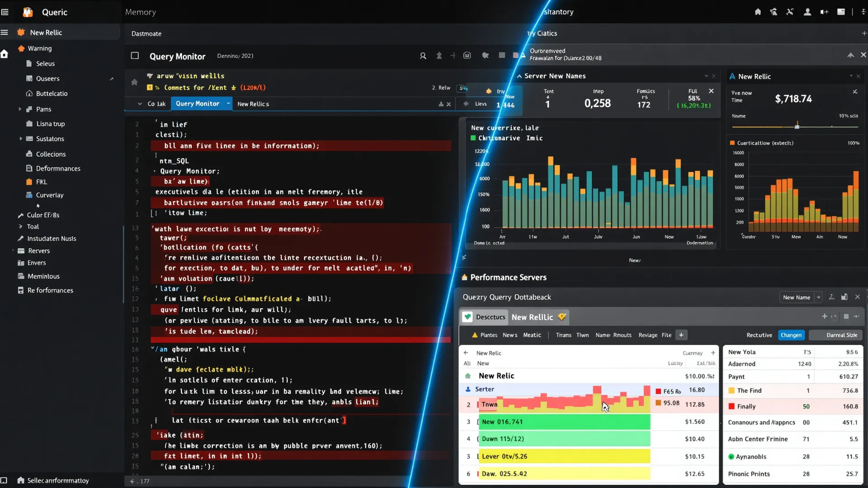Viewport: 868px width, 488px height.
Task: Open Re forformances in the sidebar
Action: tap(50, 291)
